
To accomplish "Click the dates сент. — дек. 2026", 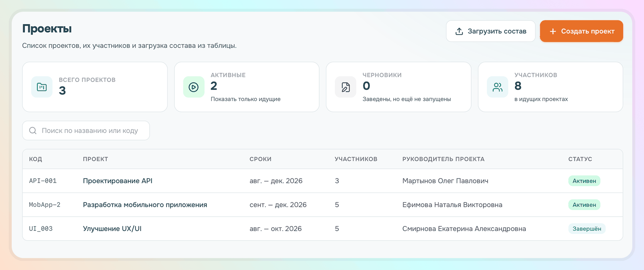I will (278, 205).
